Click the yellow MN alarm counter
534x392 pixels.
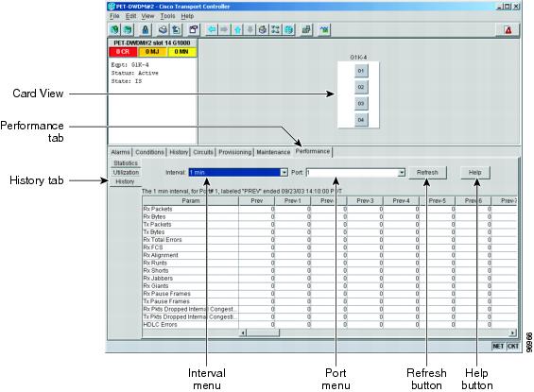tap(181, 52)
